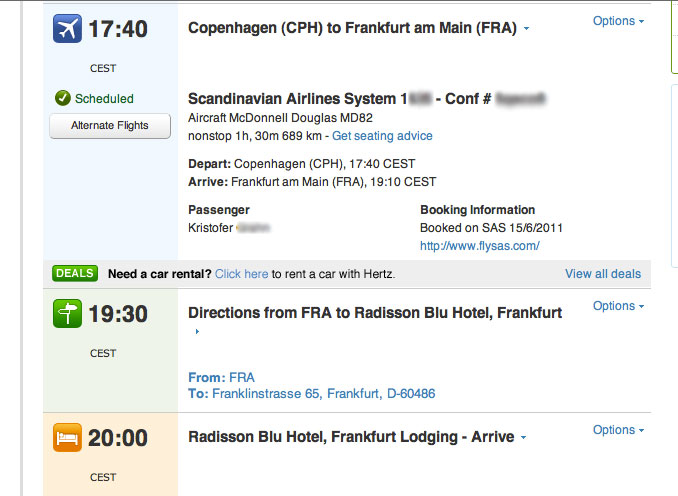The image size is (678, 496).
Task: Open Options menu for the directions segment
Action: (x=618, y=306)
